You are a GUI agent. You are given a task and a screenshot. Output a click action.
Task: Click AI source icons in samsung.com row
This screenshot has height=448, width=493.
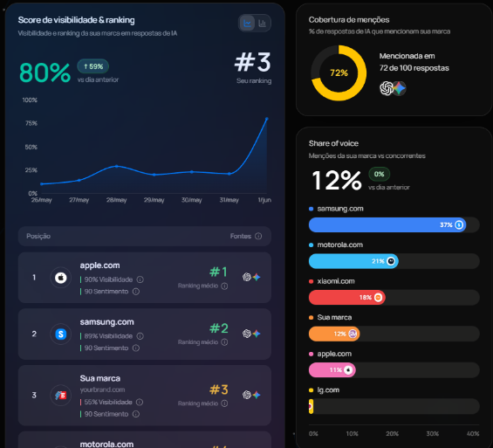[x=251, y=334]
